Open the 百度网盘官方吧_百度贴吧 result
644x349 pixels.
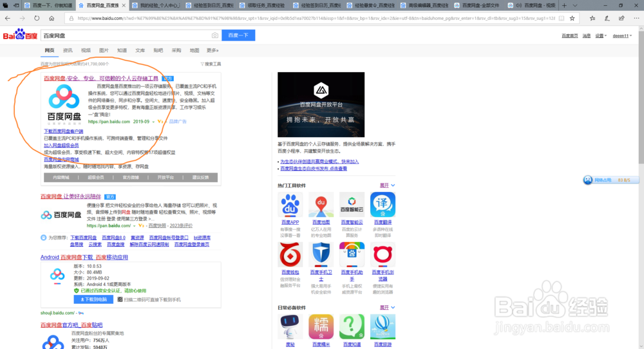point(71,325)
